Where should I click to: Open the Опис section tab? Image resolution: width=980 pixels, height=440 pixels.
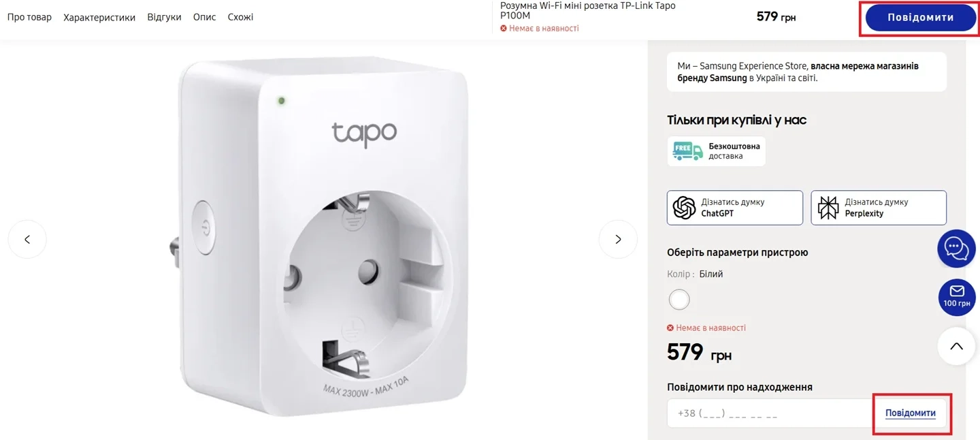(x=204, y=17)
